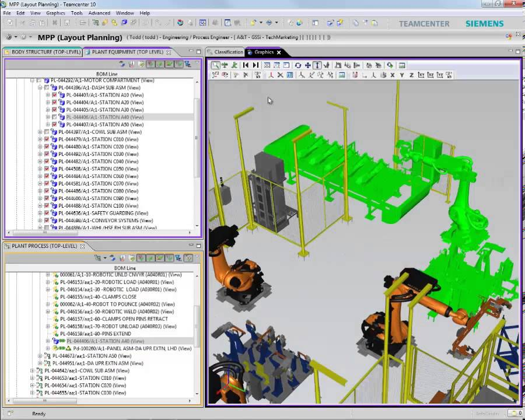The height and width of the screenshot is (420, 525).
Task: Expand STATION A50 in Plant Process tree
Action: (x=40, y=356)
